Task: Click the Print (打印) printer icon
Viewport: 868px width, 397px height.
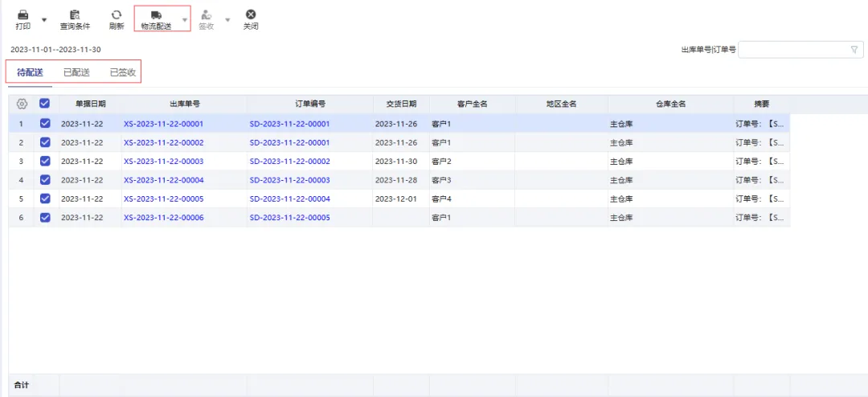Action: coord(23,15)
